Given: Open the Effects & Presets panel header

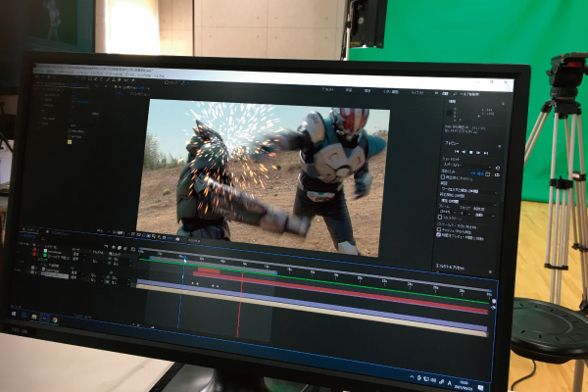Looking at the screenshot, I should pyautogui.click(x=450, y=268).
